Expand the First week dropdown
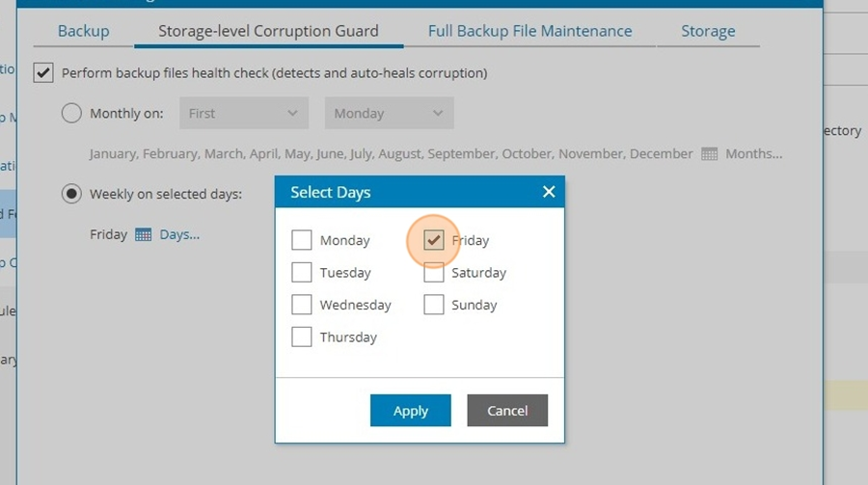The width and height of the screenshot is (868, 485). (x=244, y=113)
